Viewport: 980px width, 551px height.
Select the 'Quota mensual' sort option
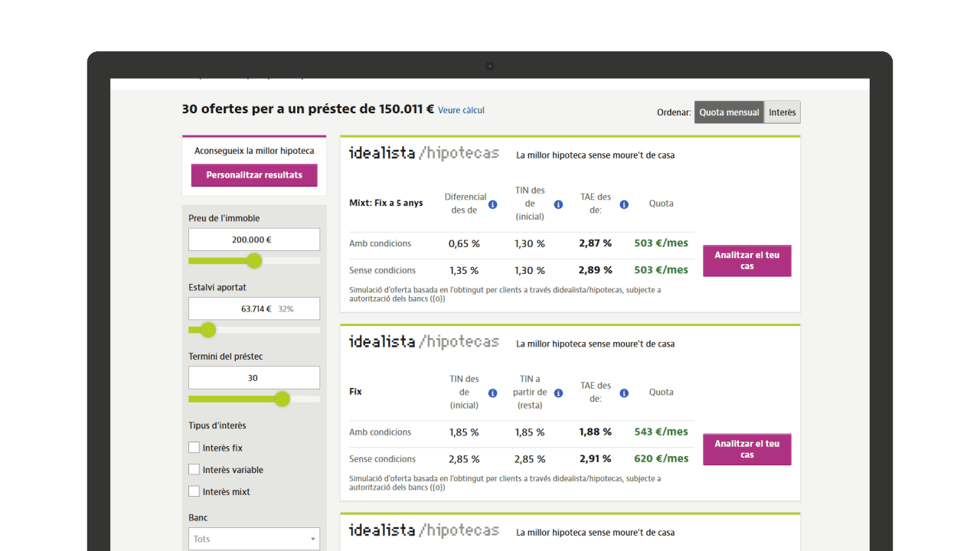pos(729,112)
